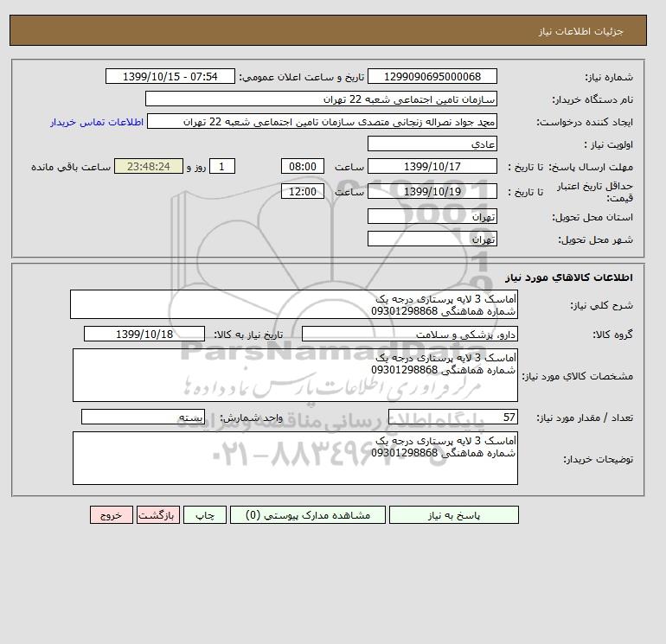
Task: Click the public announcement date field 1399/10/15 - 07:54
Action: click(170, 76)
